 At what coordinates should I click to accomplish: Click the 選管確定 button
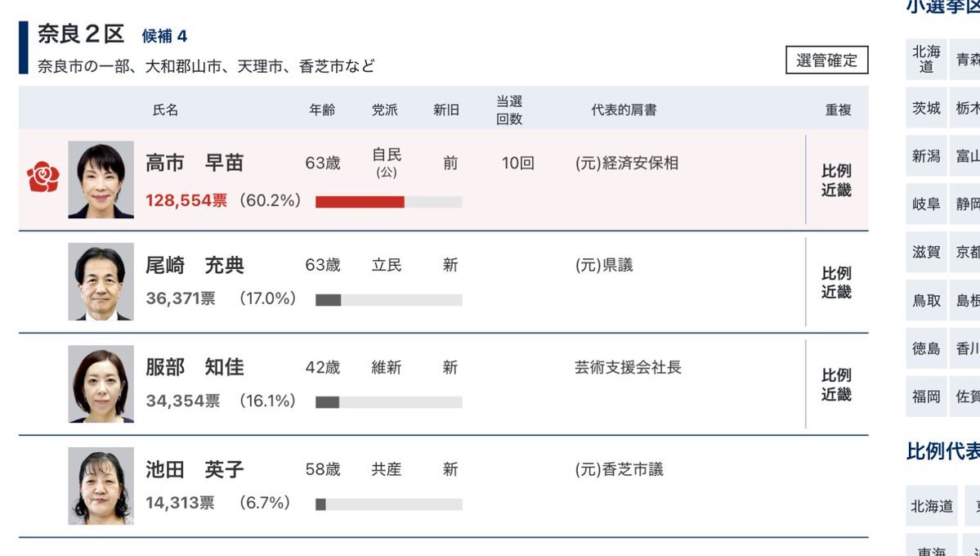point(826,61)
